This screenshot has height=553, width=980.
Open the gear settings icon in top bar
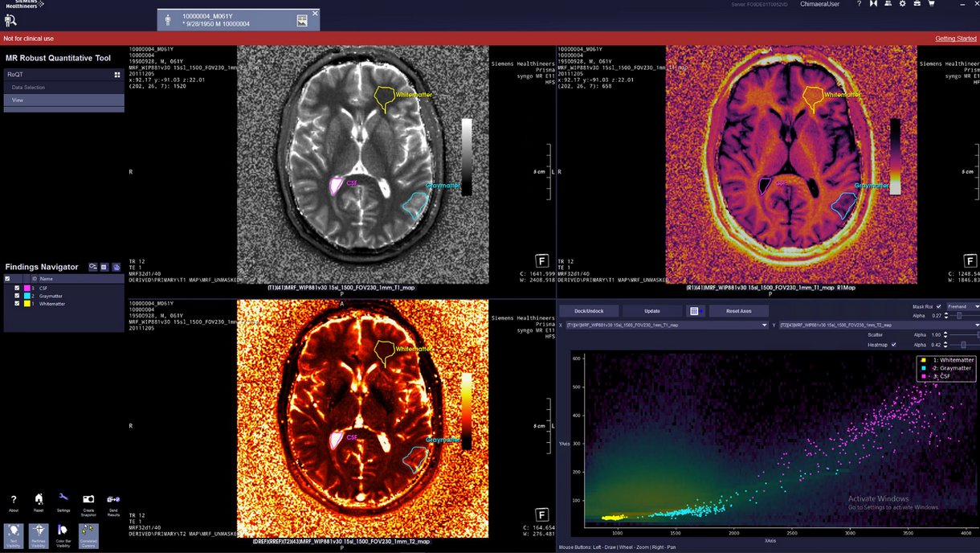coord(902,4)
